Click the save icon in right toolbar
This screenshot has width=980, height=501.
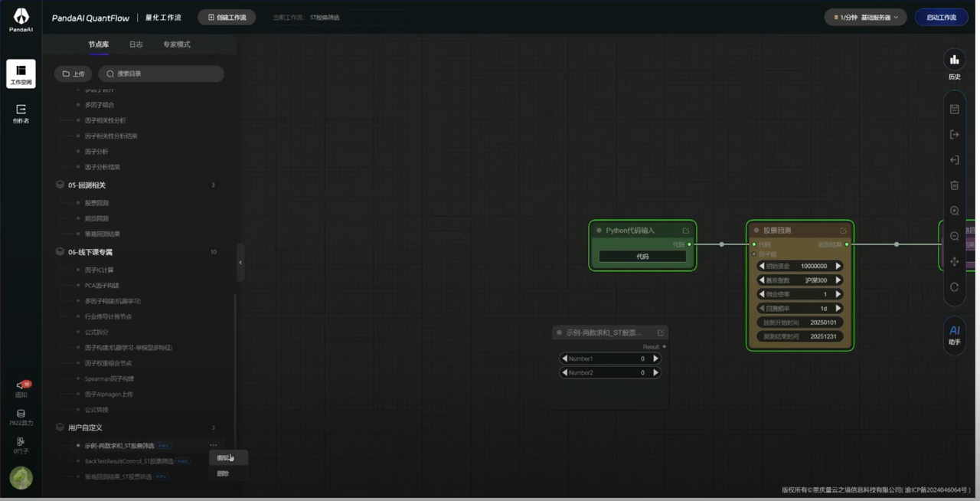click(954, 110)
